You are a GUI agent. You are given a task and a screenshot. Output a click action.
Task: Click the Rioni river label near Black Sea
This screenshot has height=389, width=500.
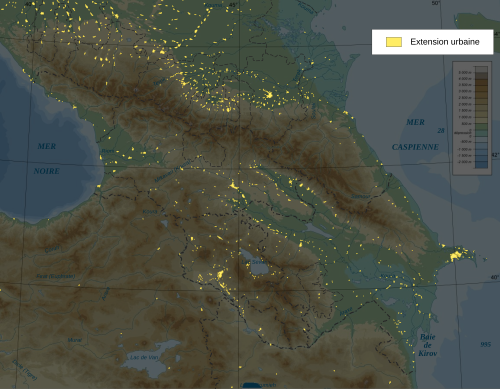[108, 151]
